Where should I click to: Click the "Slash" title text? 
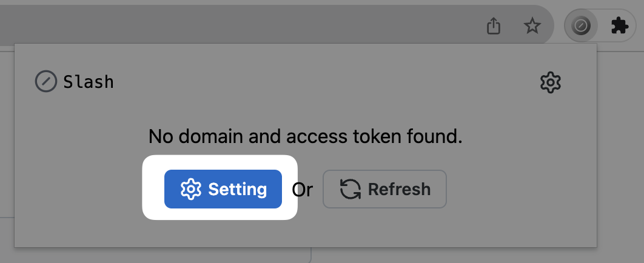pyautogui.click(x=89, y=82)
